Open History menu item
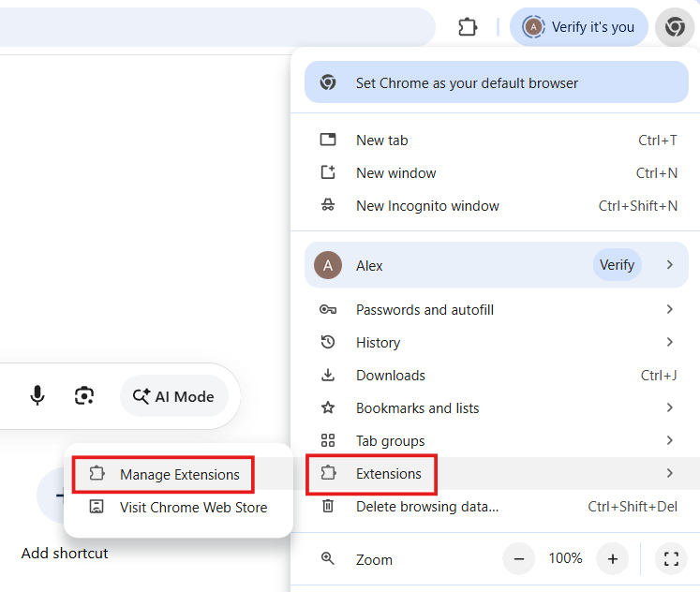700x592 pixels. 496,342
